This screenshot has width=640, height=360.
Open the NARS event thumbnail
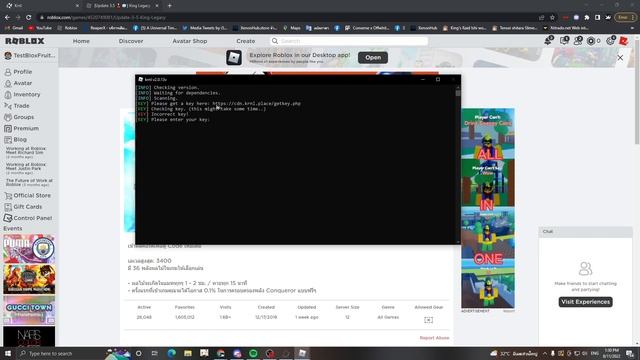(x=29, y=337)
